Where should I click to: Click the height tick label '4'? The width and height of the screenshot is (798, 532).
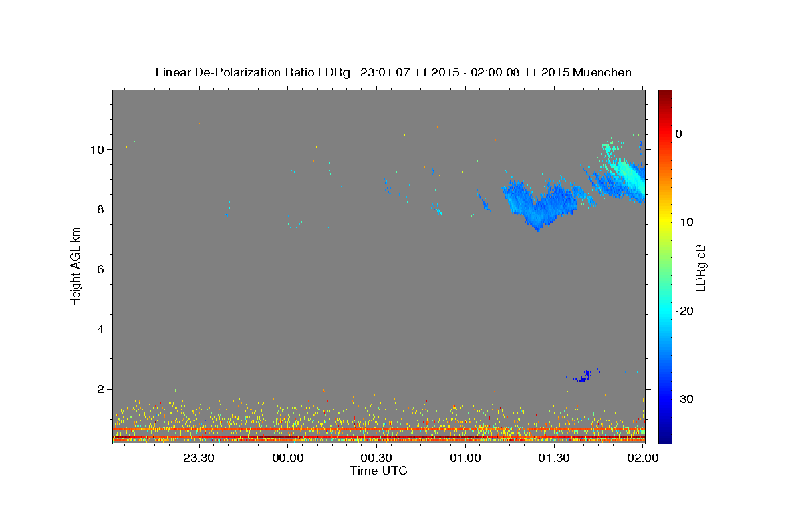(101, 329)
